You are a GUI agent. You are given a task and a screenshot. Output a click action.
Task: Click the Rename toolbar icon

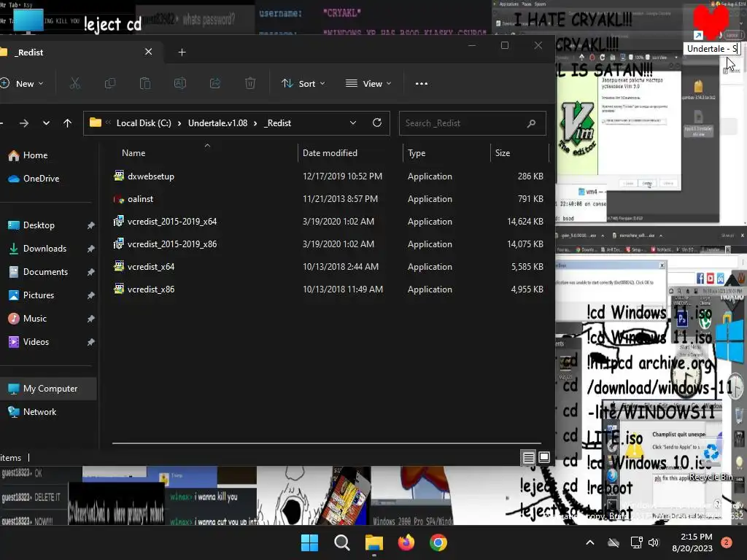tap(180, 83)
